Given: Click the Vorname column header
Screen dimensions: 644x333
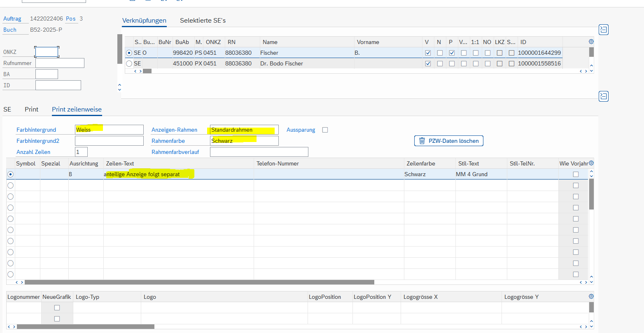Looking at the screenshot, I should 389,42.
